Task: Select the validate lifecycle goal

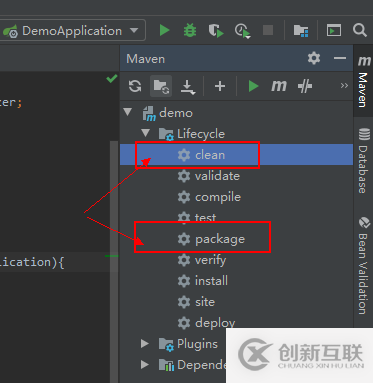Action: [236, 176]
